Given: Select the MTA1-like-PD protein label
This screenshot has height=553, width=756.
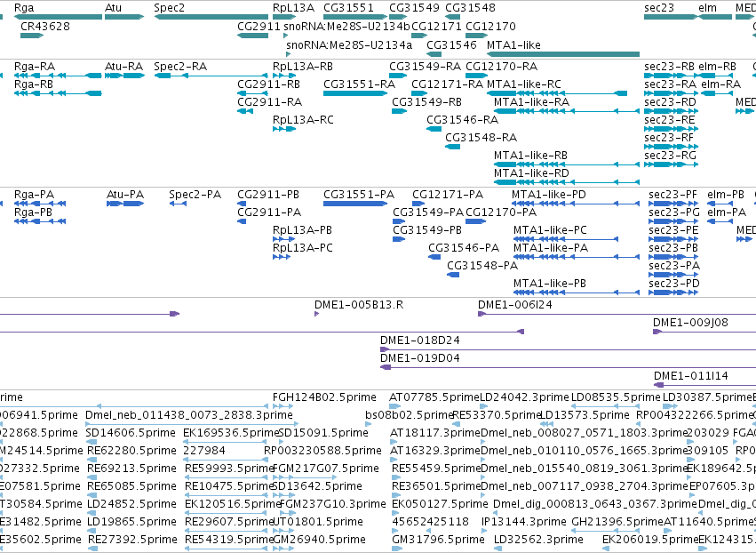Looking at the screenshot, I should [549, 194].
